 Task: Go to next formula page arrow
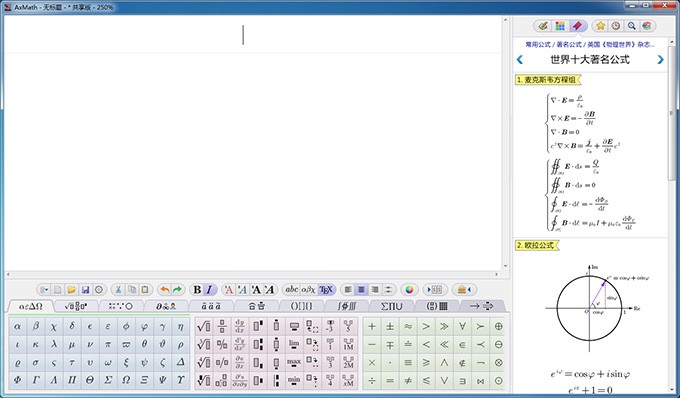pyautogui.click(x=660, y=59)
